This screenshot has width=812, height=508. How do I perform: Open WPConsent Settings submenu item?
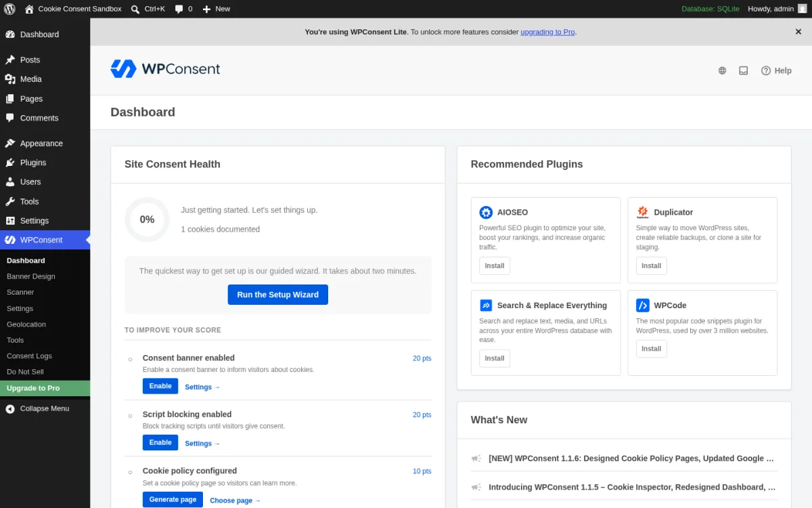tap(20, 308)
